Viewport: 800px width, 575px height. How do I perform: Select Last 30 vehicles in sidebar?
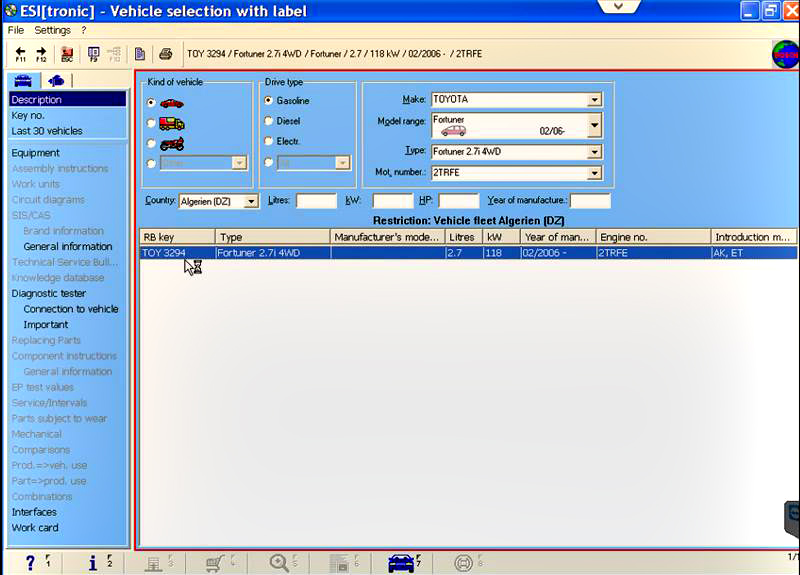pyautogui.click(x=47, y=131)
